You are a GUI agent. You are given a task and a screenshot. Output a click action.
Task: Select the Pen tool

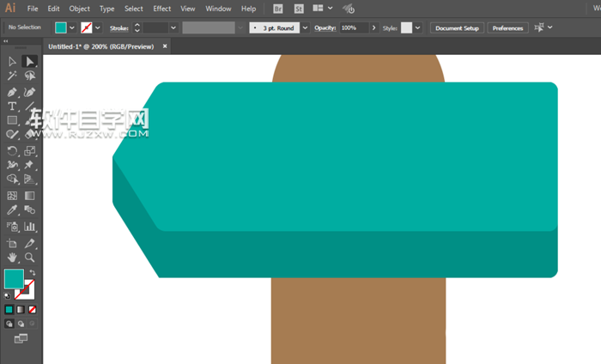(12, 92)
